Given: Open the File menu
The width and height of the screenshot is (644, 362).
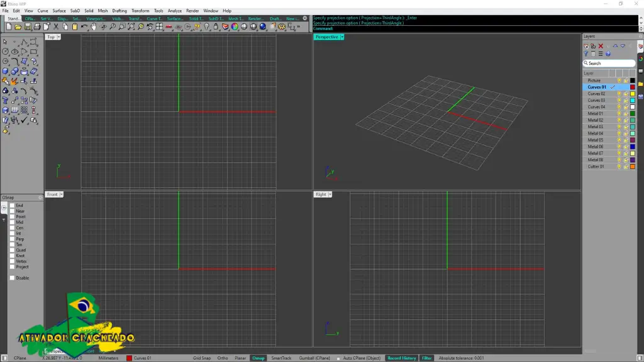Looking at the screenshot, I should 5,11.
